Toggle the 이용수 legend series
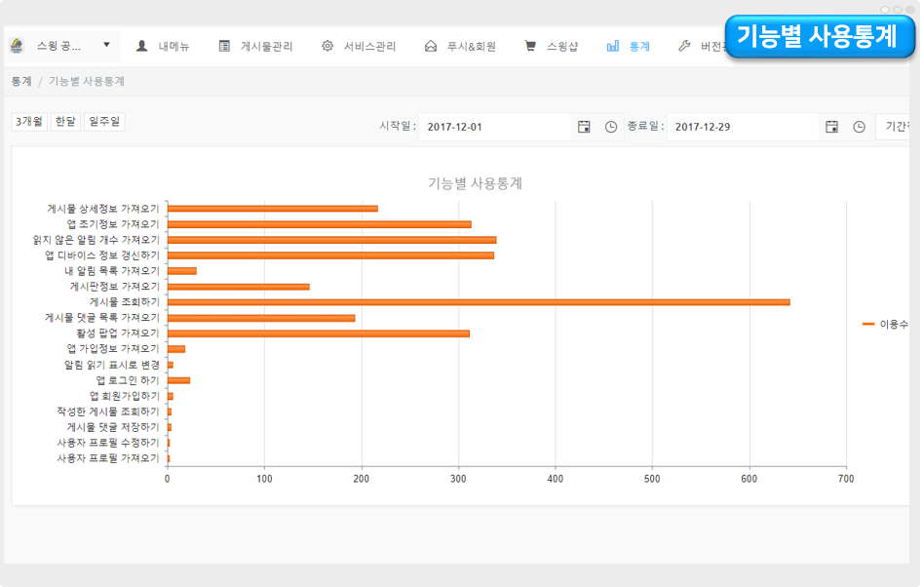Image resolution: width=924 pixels, height=587 pixels. click(x=886, y=324)
